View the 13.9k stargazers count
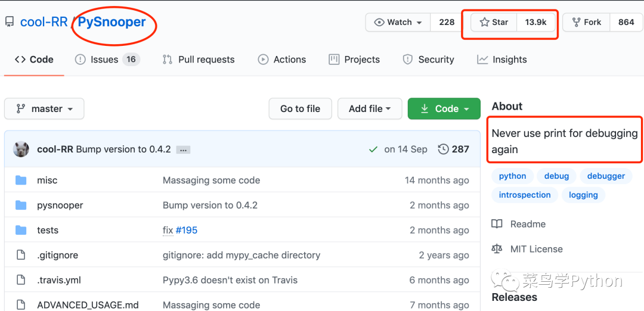Image resolution: width=644 pixels, height=311 pixels. point(535,22)
